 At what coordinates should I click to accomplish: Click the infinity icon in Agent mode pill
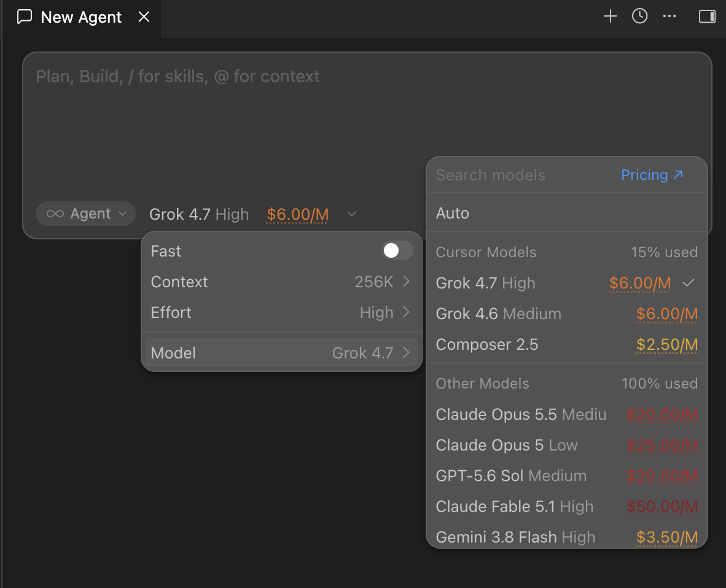tap(55, 214)
